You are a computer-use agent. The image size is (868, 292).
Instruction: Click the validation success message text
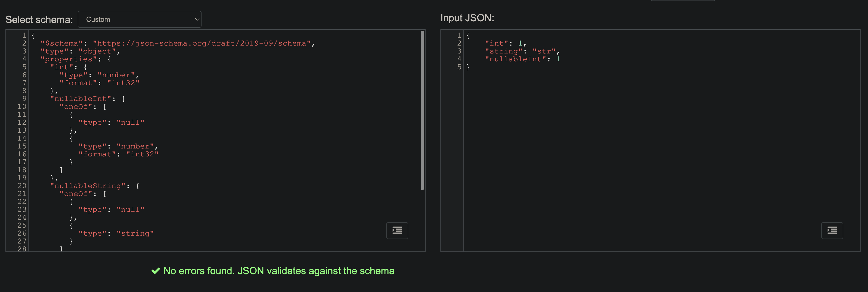point(279,270)
